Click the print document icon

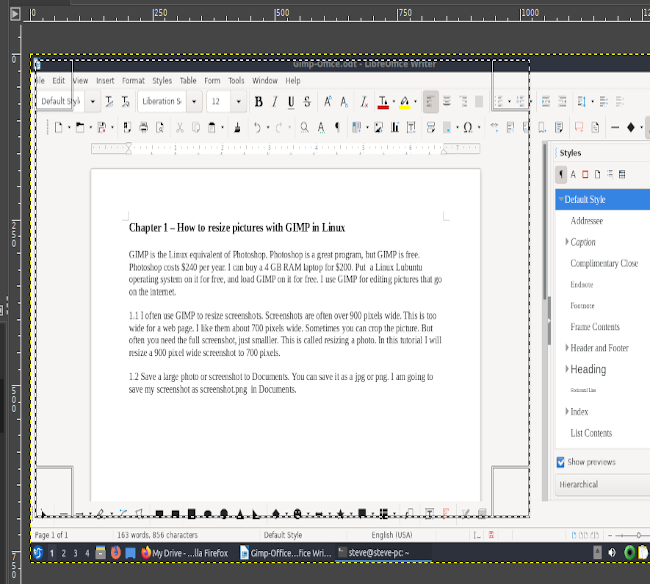(x=145, y=128)
